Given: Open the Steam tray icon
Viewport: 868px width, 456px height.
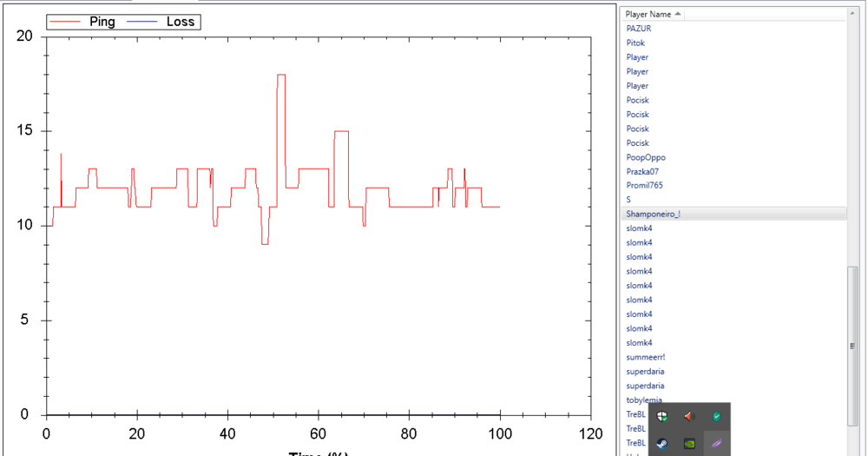Looking at the screenshot, I should tap(662, 443).
